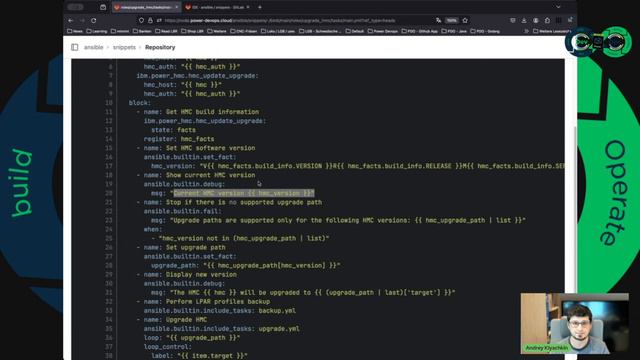Open the snippets breadcrumb link
Image resolution: width=640 pixels, height=360 pixels.
[x=124, y=47]
